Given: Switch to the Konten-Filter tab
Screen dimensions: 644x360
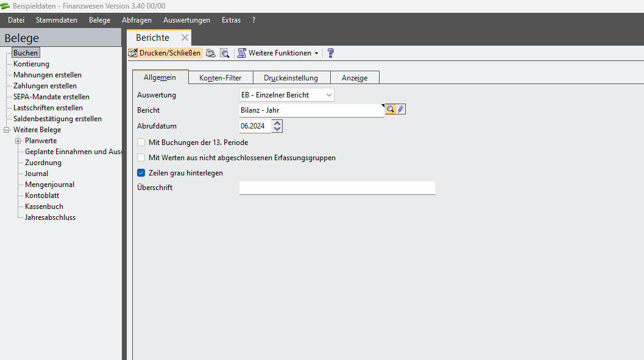Looking at the screenshot, I should coord(220,78).
